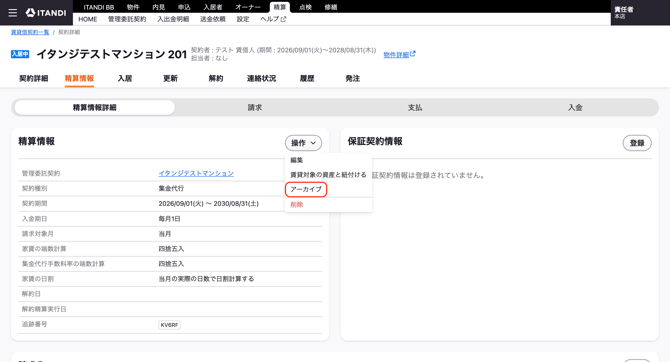Select the 入金 segment
Image resolution: width=670 pixels, height=362 pixels.
(x=575, y=108)
